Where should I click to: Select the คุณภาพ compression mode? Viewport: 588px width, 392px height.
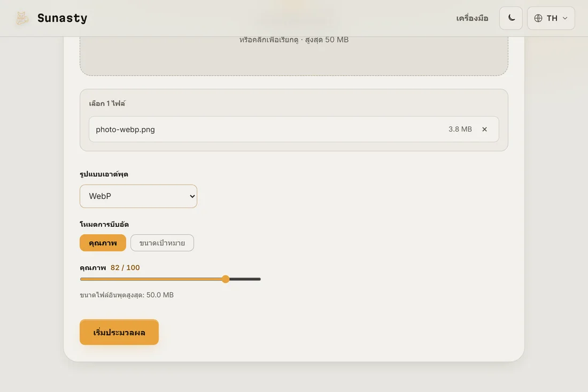coord(103,243)
